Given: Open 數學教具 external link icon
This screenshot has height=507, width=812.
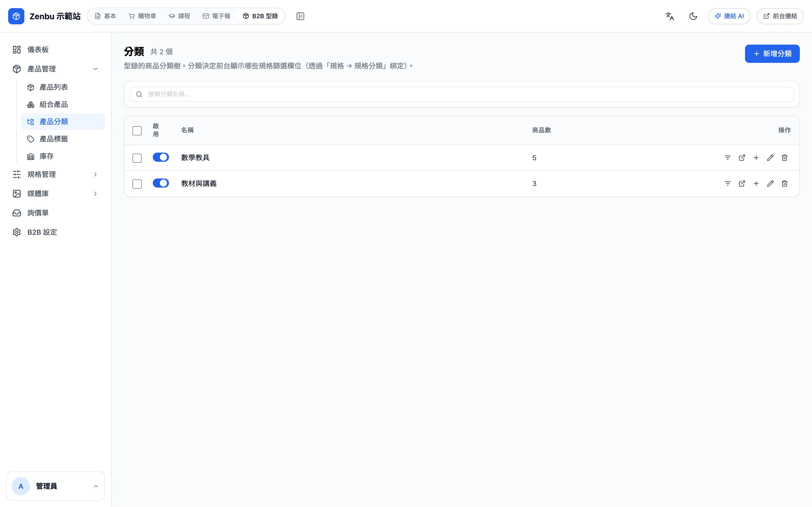Looking at the screenshot, I should (742, 158).
